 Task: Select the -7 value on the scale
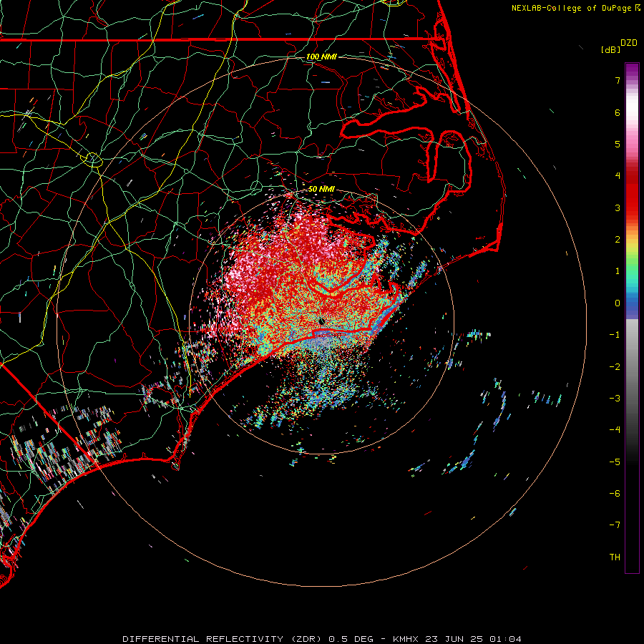click(x=615, y=525)
